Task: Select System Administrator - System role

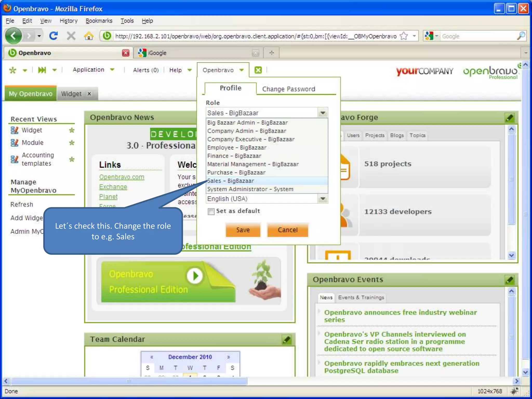Action: pos(267,189)
